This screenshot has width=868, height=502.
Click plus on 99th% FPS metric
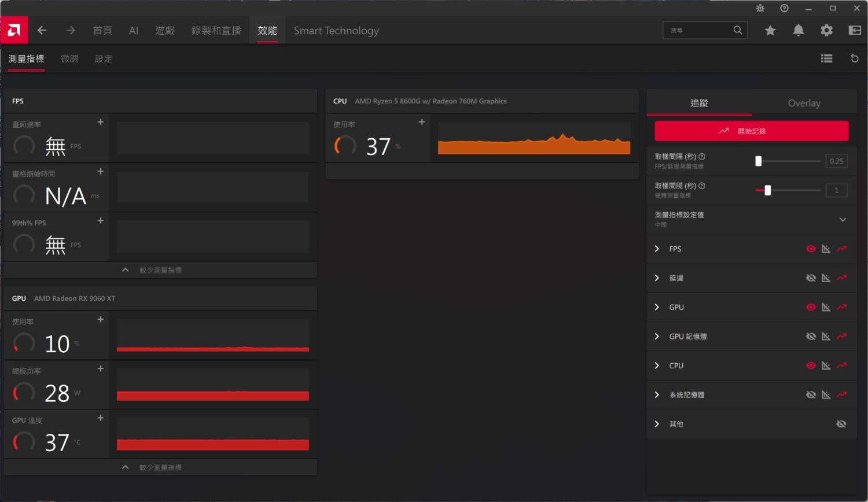[101, 220]
